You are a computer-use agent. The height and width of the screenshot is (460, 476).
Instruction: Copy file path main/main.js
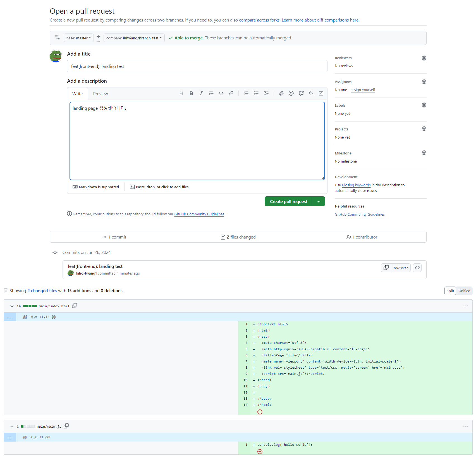click(66, 426)
